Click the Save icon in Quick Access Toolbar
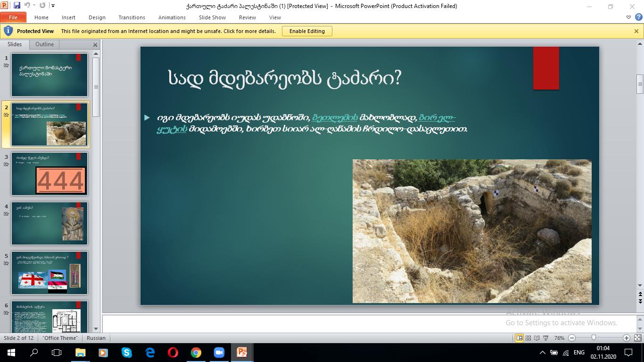The image size is (644, 362). click(17, 6)
